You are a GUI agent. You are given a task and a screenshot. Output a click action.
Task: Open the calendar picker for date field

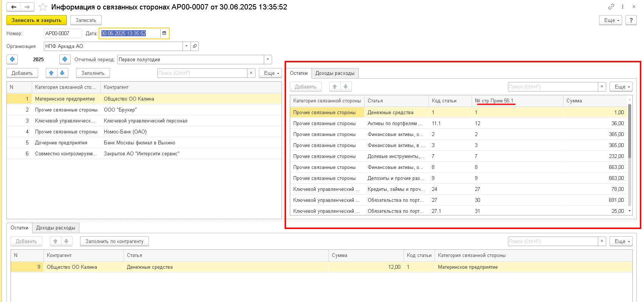click(x=164, y=33)
